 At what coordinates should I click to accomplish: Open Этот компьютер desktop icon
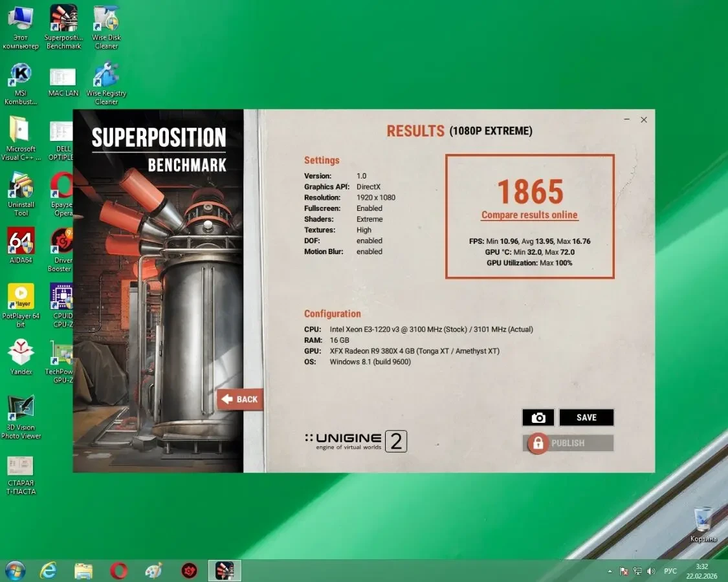(x=21, y=28)
